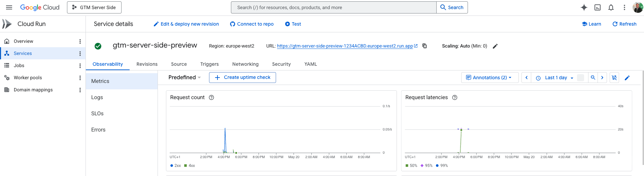The image size is (644, 176).
Task: Open the notifications bell
Action: (x=611, y=7)
